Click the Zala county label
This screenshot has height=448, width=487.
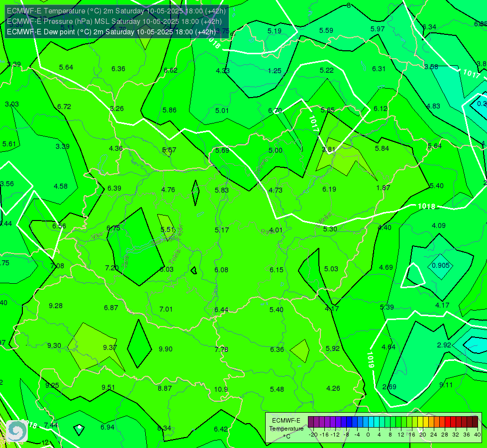pyautogui.click(x=125, y=262)
